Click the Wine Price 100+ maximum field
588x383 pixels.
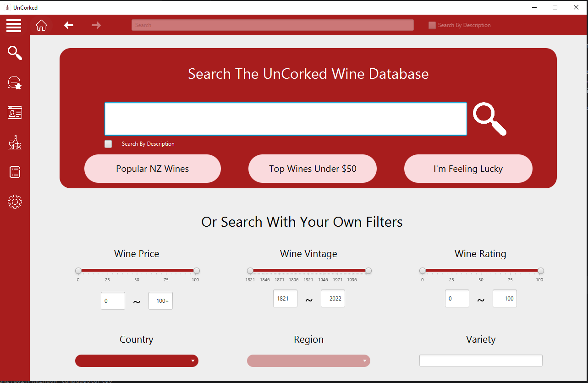click(161, 301)
